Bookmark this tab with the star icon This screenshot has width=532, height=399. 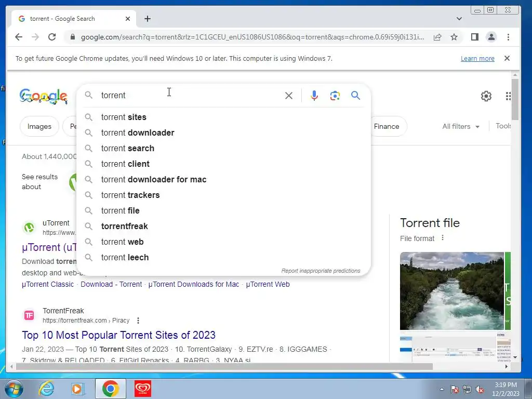[454, 37]
